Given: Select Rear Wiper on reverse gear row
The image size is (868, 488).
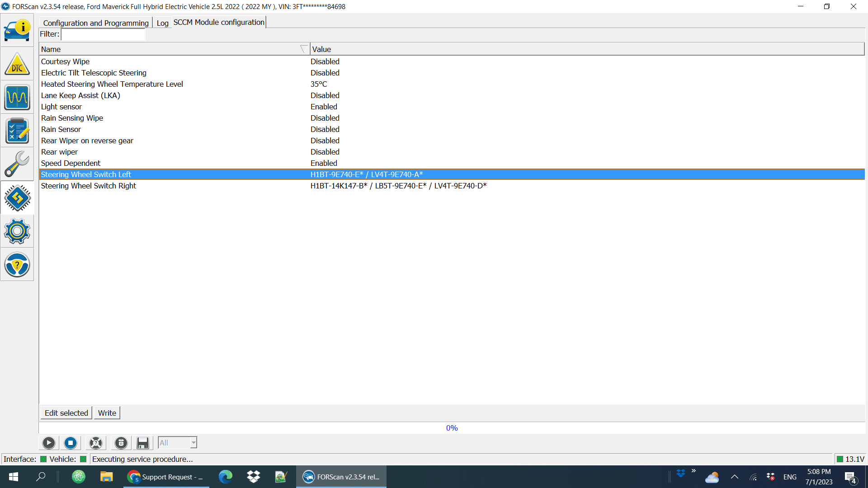Looking at the screenshot, I should pos(452,141).
